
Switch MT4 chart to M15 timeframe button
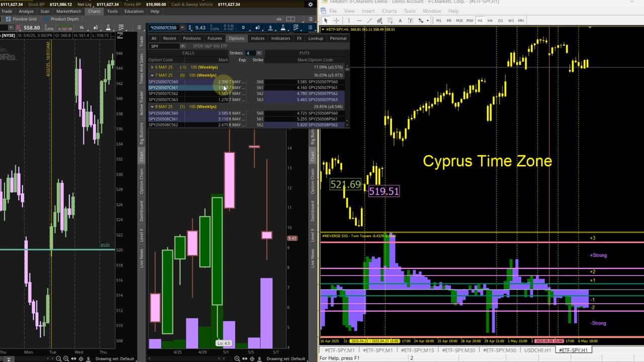click(x=459, y=21)
